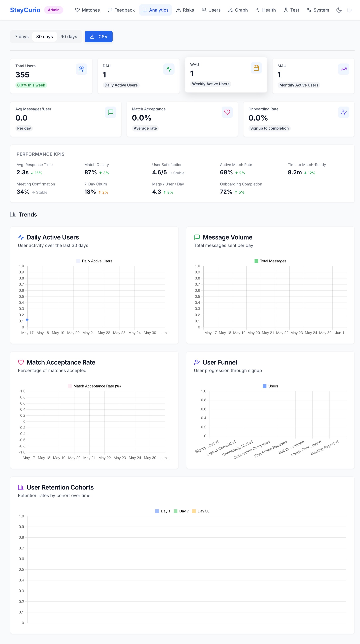Open the Users tab
Viewport: 360px width, 644px height.
pyautogui.click(x=211, y=10)
